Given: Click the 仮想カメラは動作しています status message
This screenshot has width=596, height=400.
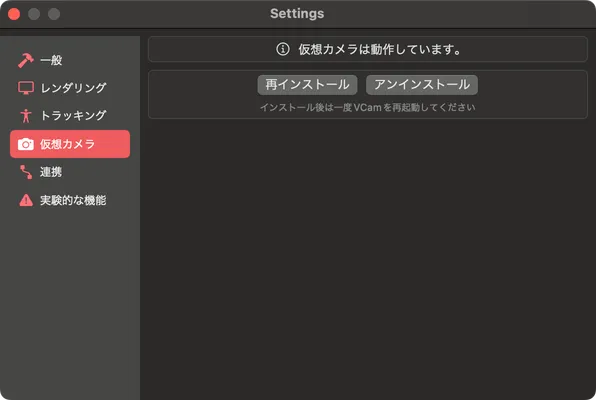Looking at the screenshot, I should tap(380, 49).
